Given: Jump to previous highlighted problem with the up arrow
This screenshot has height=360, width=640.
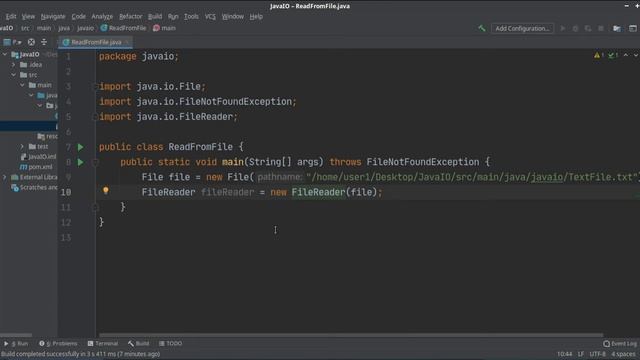Looking at the screenshot, I should click(x=626, y=55).
